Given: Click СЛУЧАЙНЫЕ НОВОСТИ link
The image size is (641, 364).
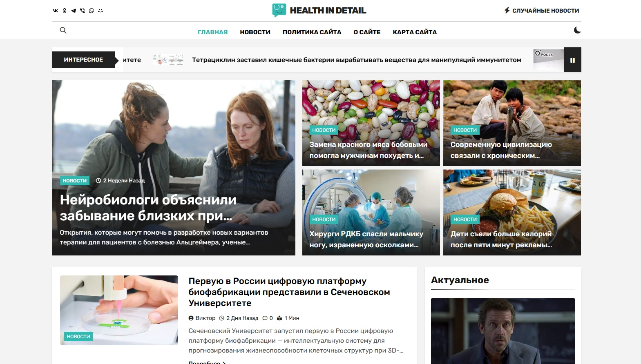Looking at the screenshot, I should (x=542, y=11).
